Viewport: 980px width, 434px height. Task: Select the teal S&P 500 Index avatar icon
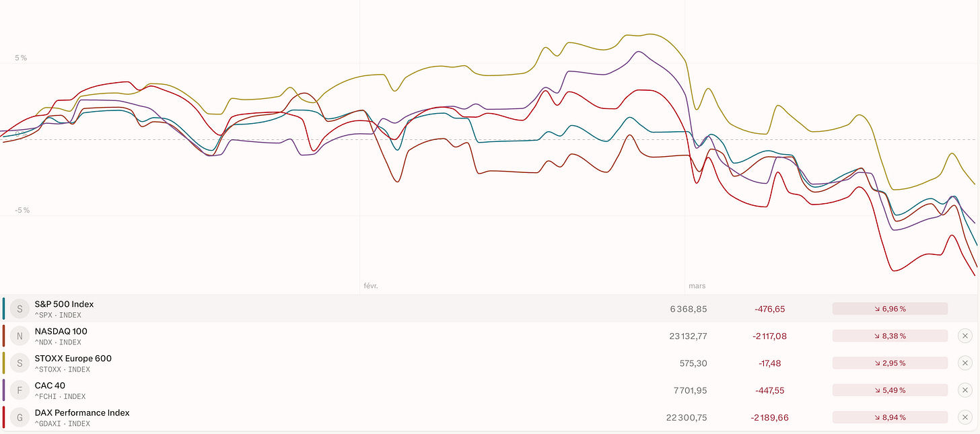(x=19, y=308)
